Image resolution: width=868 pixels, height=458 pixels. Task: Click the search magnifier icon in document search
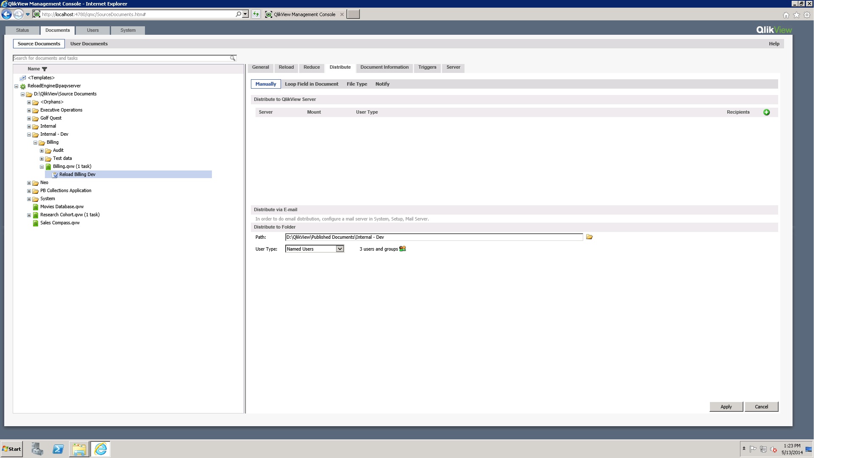click(233, 58)
